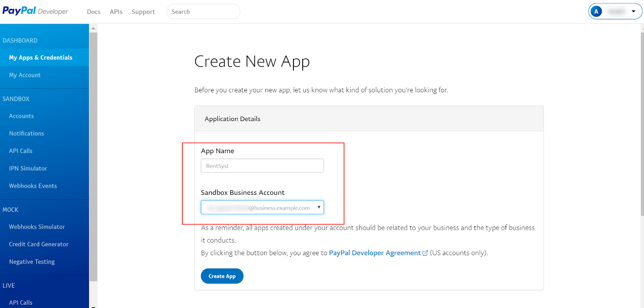Focus the Search field in the header
The image size is (644, 308).
pos(203,12)
